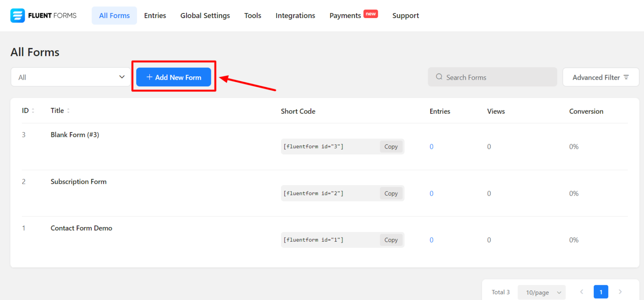Click the Add New Form button
Viewport: 644px width, 300px height.
pyautogui.click(x=173, y=77)
